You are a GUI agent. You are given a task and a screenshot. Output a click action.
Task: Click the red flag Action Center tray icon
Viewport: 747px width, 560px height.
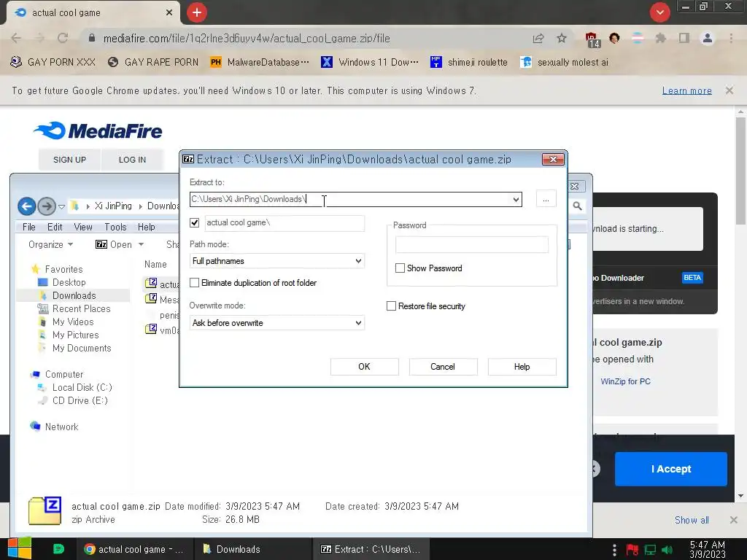[632, 550]
